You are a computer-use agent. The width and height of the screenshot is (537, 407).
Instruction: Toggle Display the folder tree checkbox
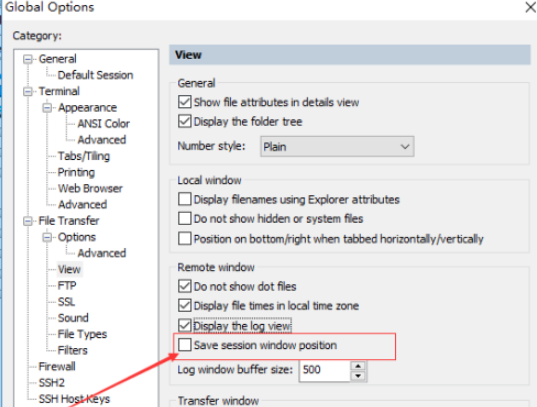(185, 121)
